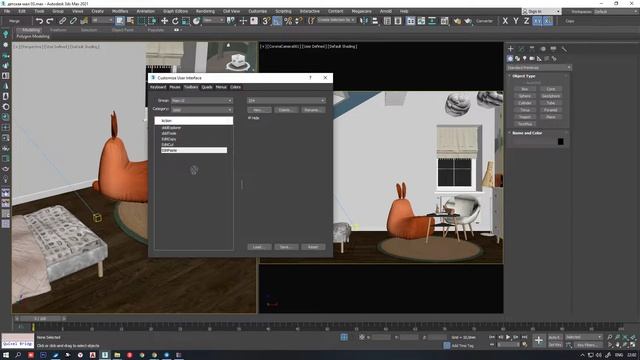Open Select by Name list icon
This screenshot has height=360, width=640.
(x=131, y=21)
